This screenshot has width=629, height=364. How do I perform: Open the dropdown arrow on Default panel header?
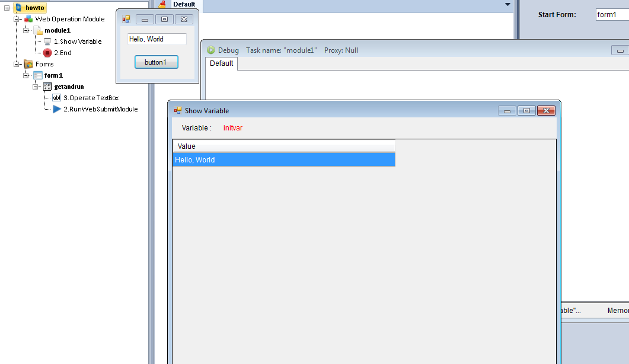[x=507, y=5]
